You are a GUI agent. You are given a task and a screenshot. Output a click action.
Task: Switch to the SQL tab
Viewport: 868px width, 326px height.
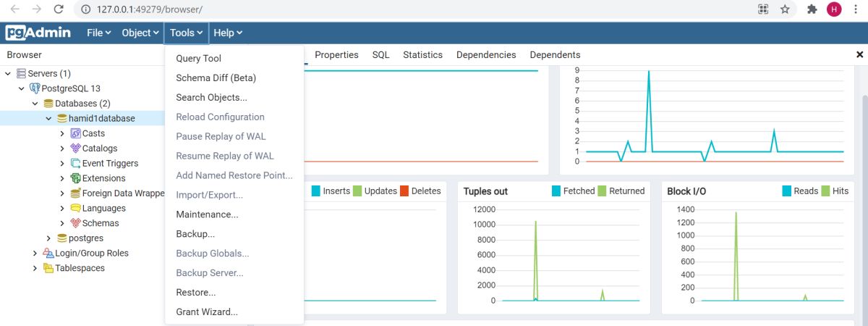pos(380,55)
